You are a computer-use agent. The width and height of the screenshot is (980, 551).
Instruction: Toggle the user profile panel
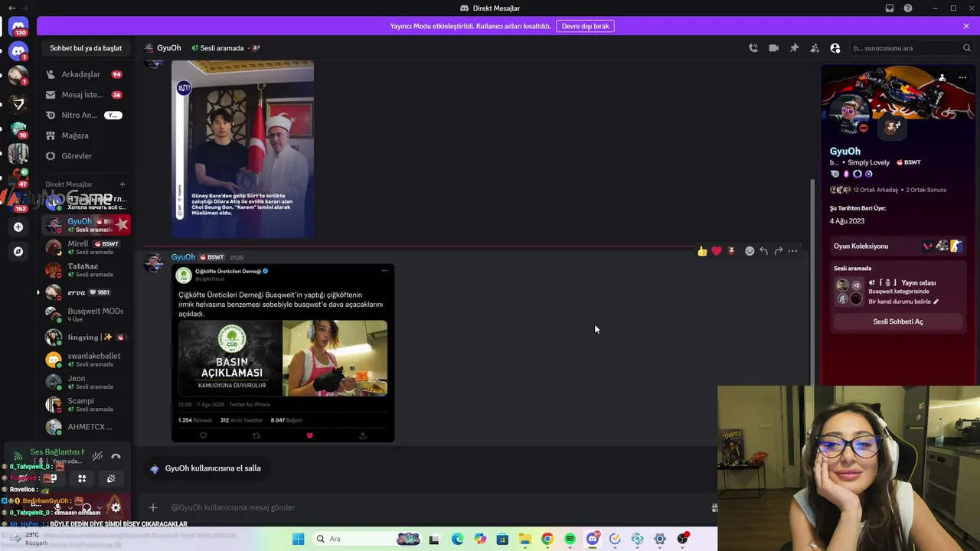[835, 48]
